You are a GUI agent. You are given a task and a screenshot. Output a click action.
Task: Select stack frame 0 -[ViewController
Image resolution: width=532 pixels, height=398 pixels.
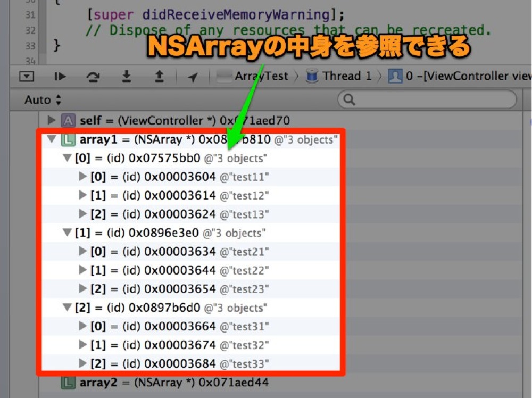pyautogui.click(x=469, y=76)
